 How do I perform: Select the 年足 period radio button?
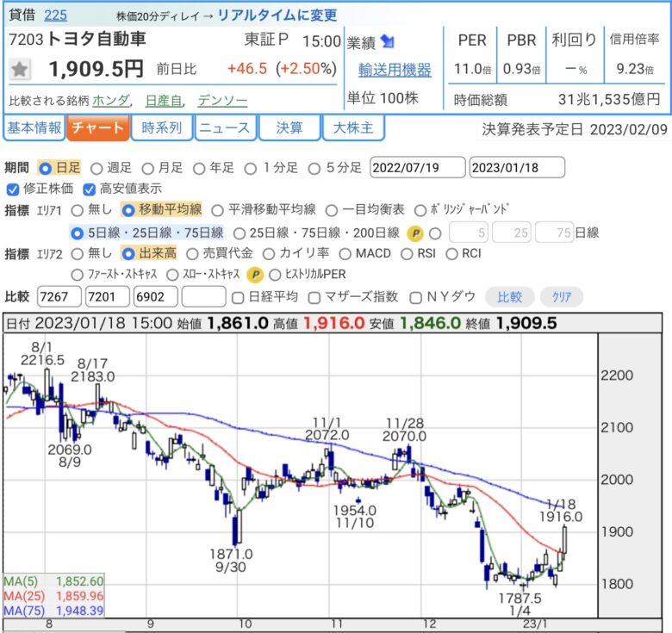pyautogui.click(x=199, y=169)
